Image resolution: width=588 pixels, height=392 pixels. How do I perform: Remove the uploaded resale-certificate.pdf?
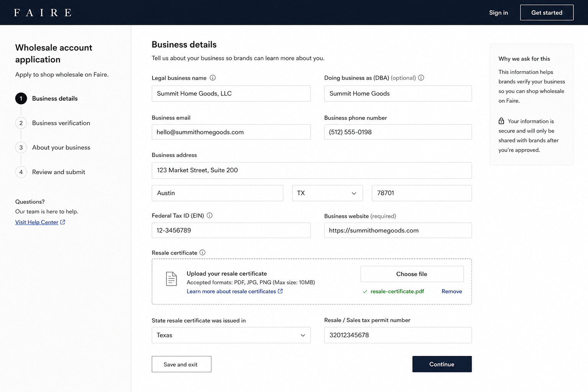pos(452,291)
